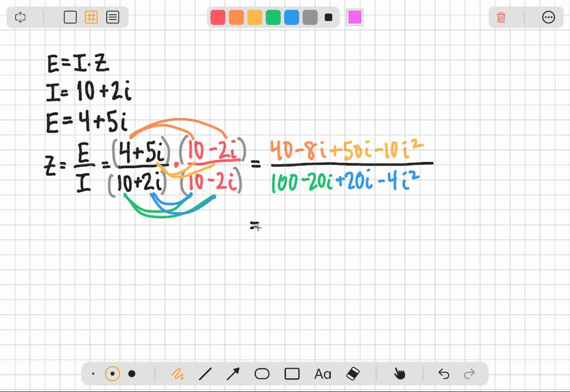Open the magenta custom color well

(x=355, y=17)
